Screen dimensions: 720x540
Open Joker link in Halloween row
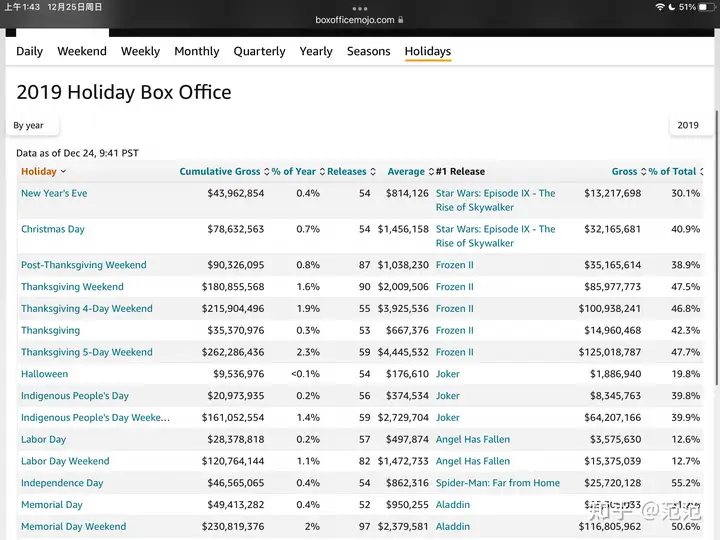pos(448,374)
